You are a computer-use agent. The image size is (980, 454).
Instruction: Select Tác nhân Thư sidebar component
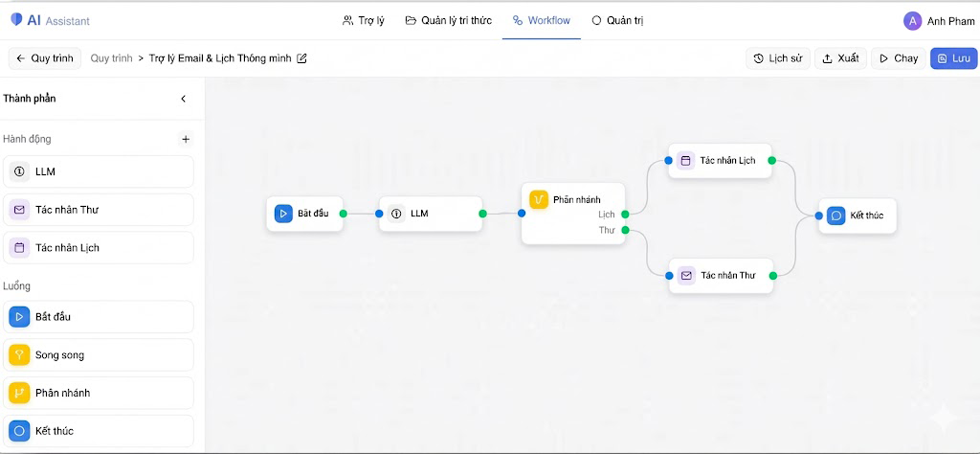99,210
